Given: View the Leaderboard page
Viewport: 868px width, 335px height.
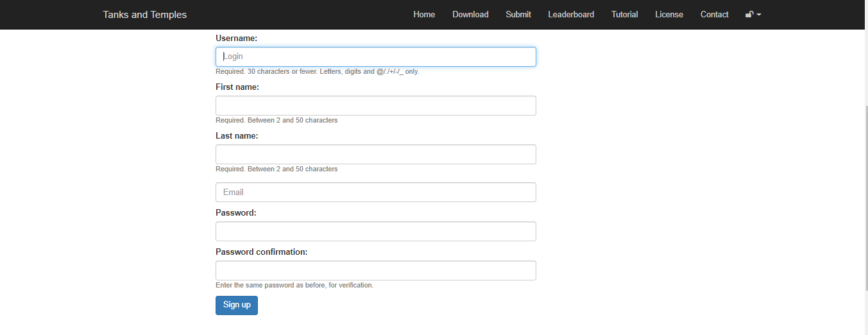Looking at the screenshot, I should (571, 14).
